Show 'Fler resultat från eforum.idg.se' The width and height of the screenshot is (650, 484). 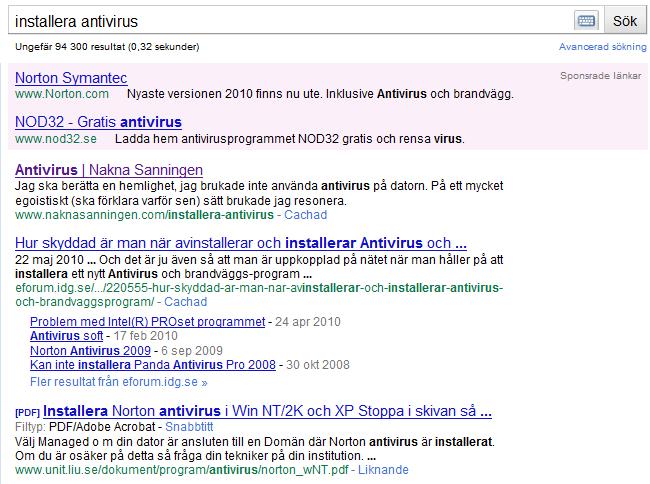[119, 382]
